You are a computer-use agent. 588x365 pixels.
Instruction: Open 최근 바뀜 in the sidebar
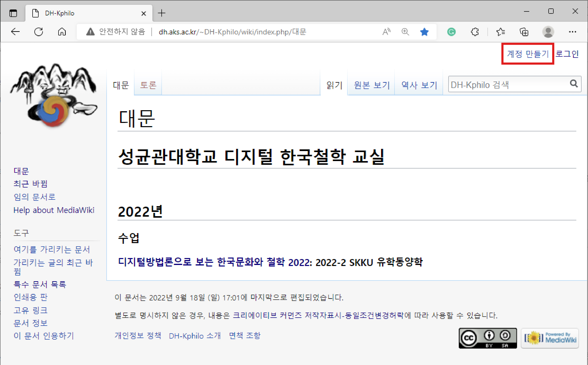pyautogui.click(x=30, y=184)
